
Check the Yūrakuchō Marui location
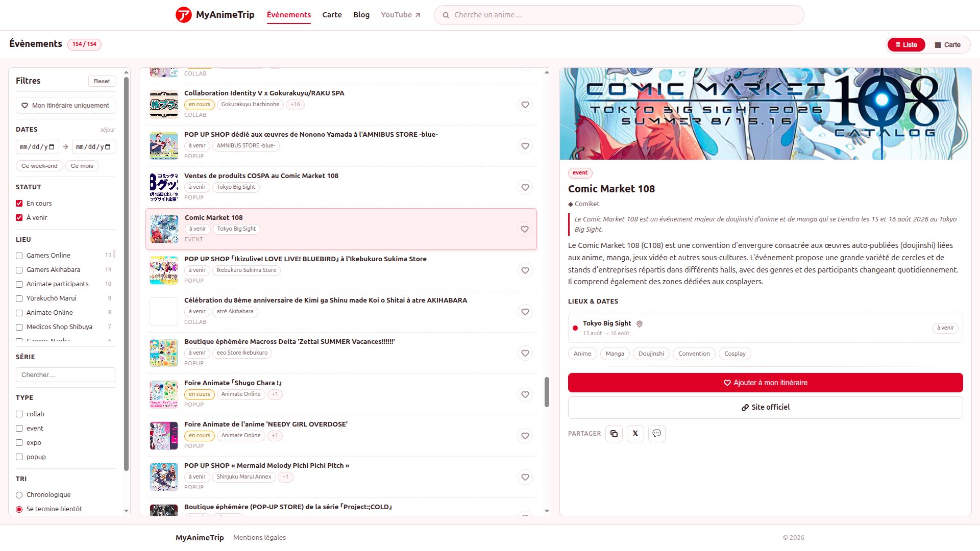coord(19,298)
